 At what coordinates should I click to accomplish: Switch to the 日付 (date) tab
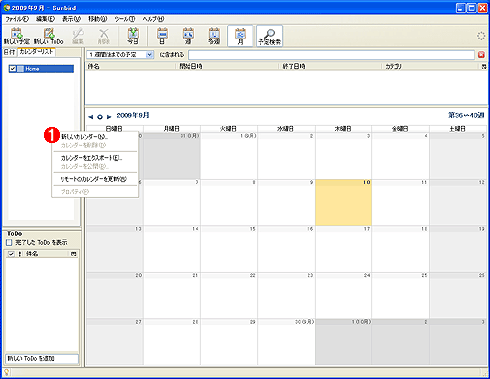click(9, 52)
